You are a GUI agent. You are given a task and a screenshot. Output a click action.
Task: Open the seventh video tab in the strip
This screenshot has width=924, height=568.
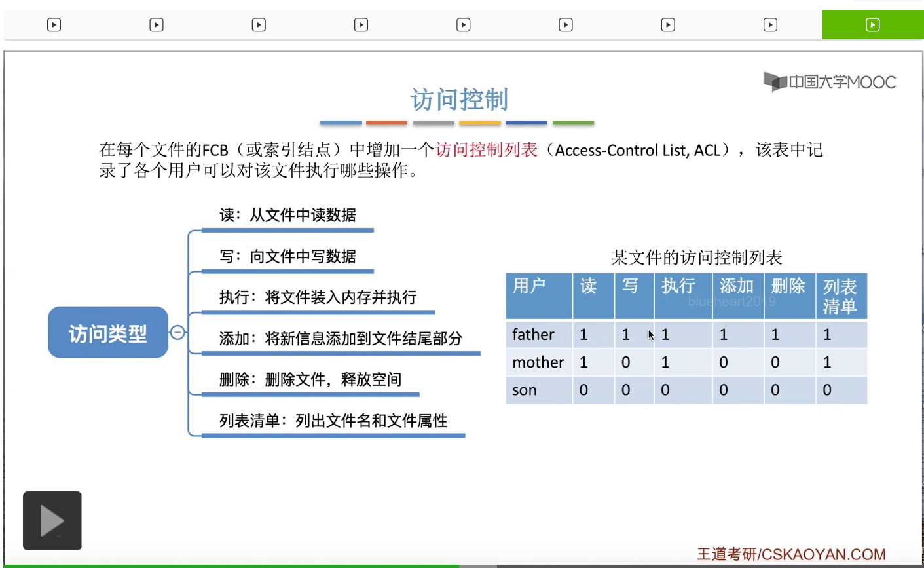[668, 25]
